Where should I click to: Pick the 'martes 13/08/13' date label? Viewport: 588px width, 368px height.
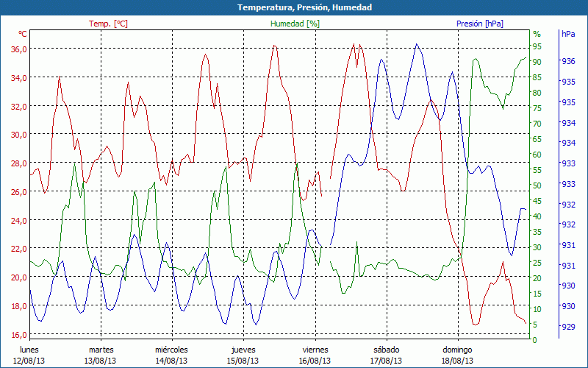coord(101,355)
